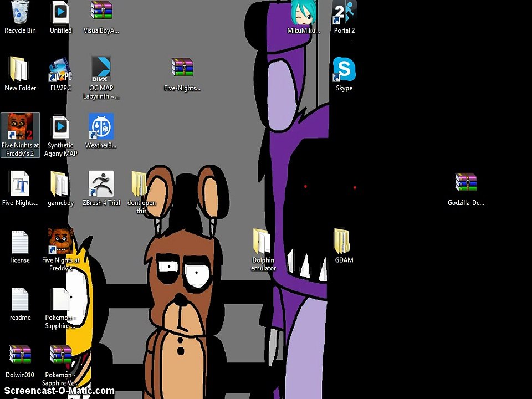The width and height of the screenshot is (532, 399).
Task: Click the VisualBoyAdvance archive icon
Action: click(x=101, y=18)
